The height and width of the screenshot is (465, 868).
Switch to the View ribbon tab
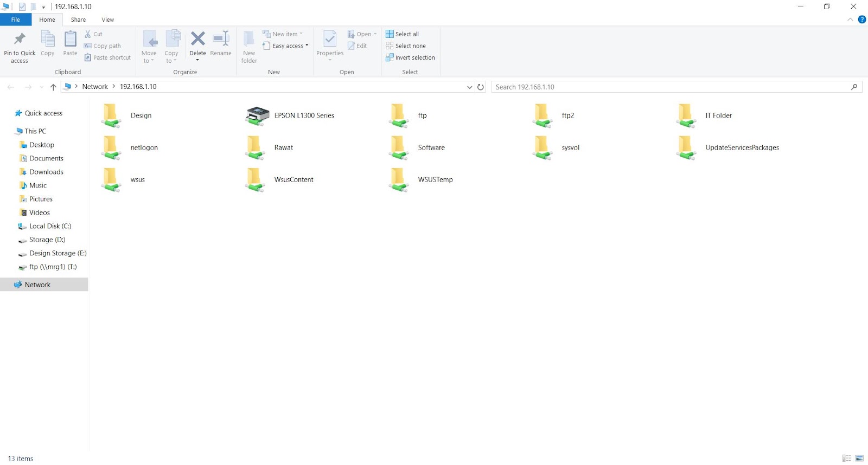(x=108, y=20)
